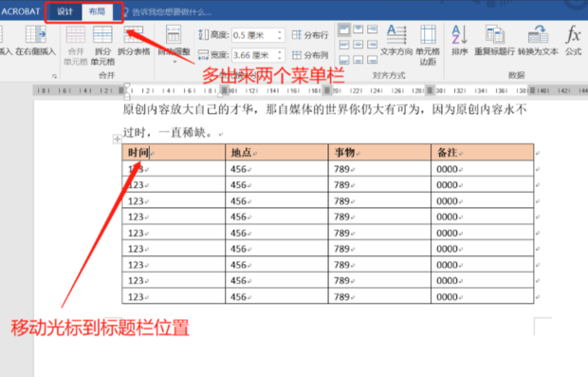Open the ACROBAT ribbon tab
The height and width of the screenshot is (377, 588).
click(20, 11)
